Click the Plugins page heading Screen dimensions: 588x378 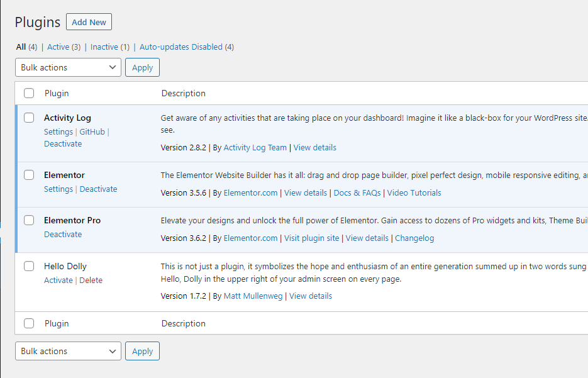click(38, 23)
